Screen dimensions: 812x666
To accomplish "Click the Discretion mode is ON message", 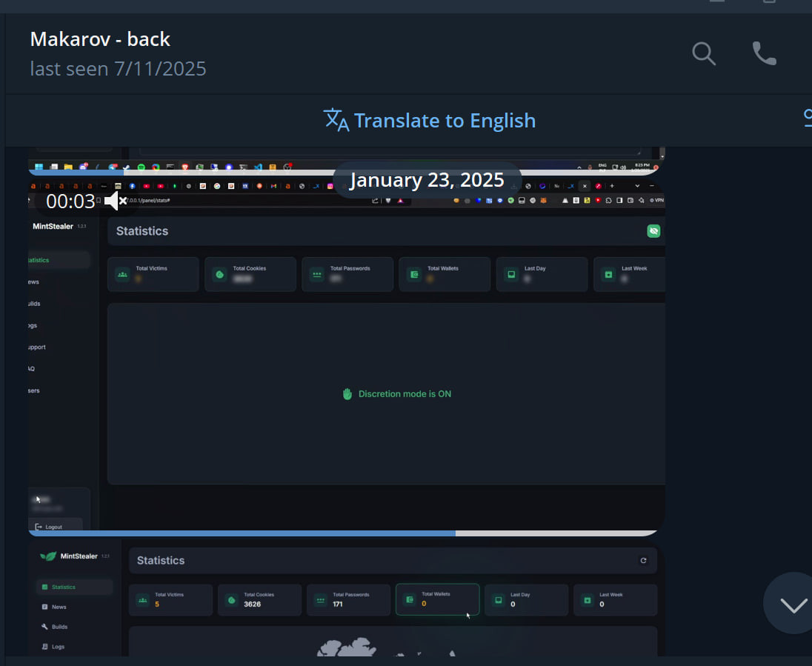I will pos(405,394).
